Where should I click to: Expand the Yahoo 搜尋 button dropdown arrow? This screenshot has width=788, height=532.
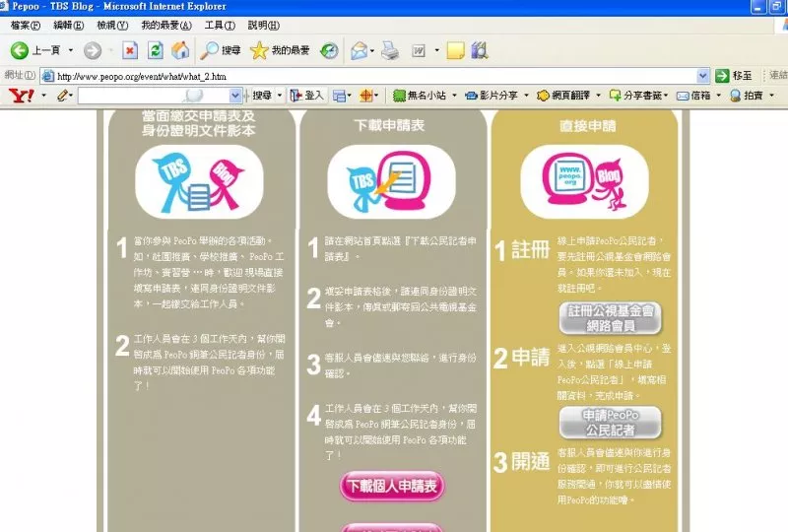coord(280,95)
